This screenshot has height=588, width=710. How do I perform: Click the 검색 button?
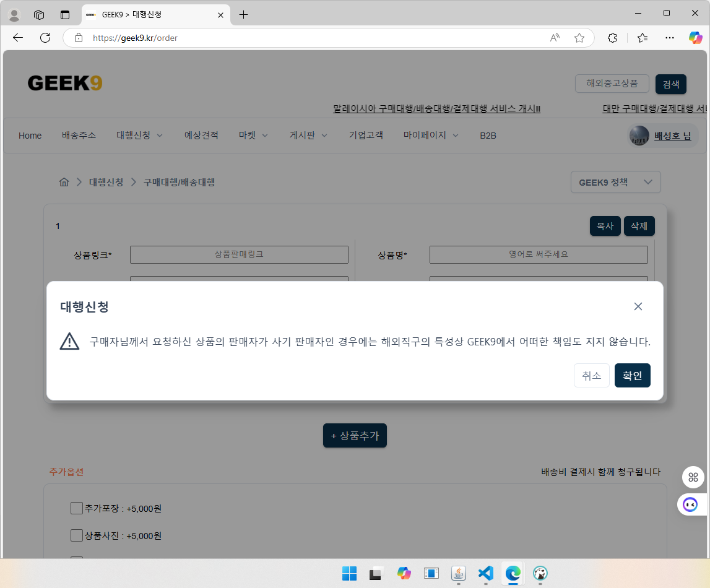pyautogui.click(x=670, y=84)
